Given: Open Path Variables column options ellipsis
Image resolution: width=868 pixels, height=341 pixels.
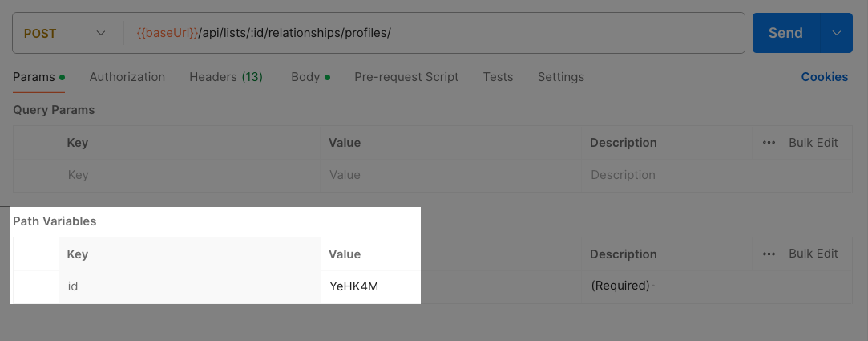Looking at the screenshot, I should 769,254.
